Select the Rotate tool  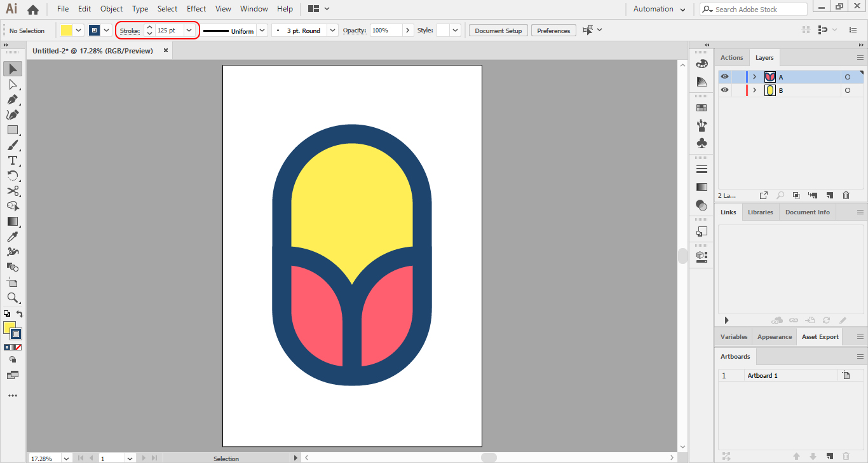[x=13, y=176]
